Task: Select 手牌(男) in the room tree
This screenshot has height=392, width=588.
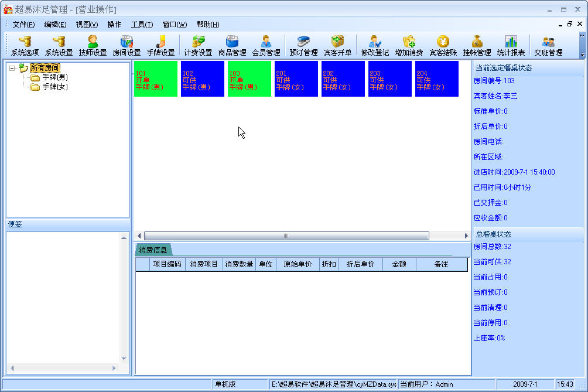Action: pyautogui.click(x=54, y=77)
